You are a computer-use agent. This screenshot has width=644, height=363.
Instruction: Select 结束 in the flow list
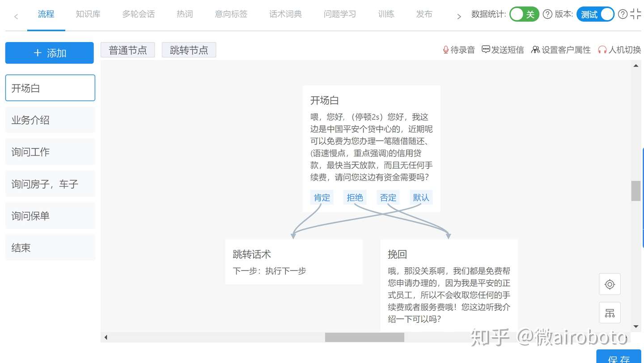[50, 248]
